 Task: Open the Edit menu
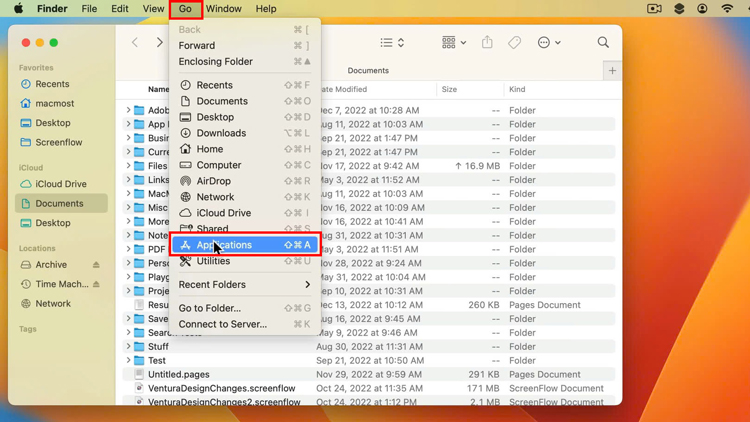tap(120, 9)
